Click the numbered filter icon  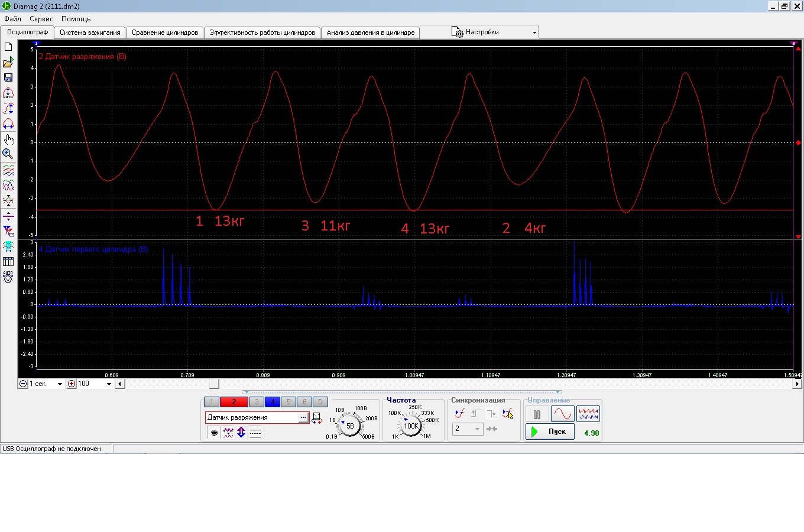(8, 231)
